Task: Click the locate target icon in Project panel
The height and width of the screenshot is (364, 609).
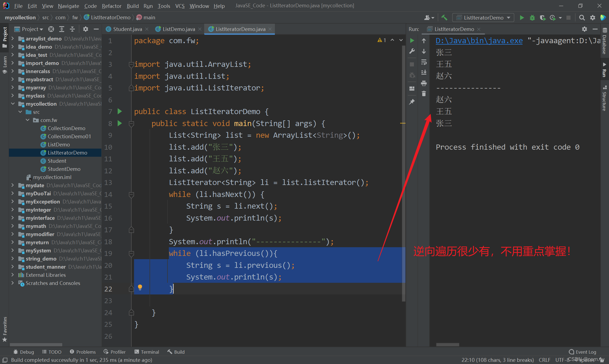Action: 51,29
